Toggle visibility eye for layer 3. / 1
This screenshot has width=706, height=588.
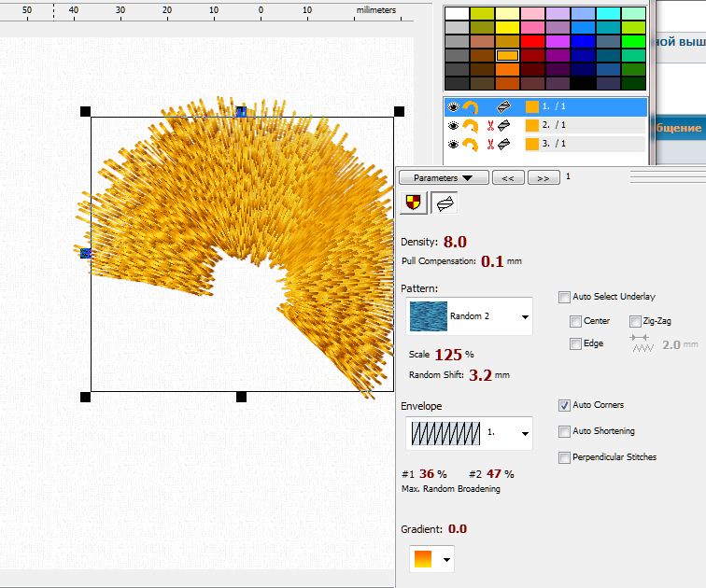click(x=453, y=144)
